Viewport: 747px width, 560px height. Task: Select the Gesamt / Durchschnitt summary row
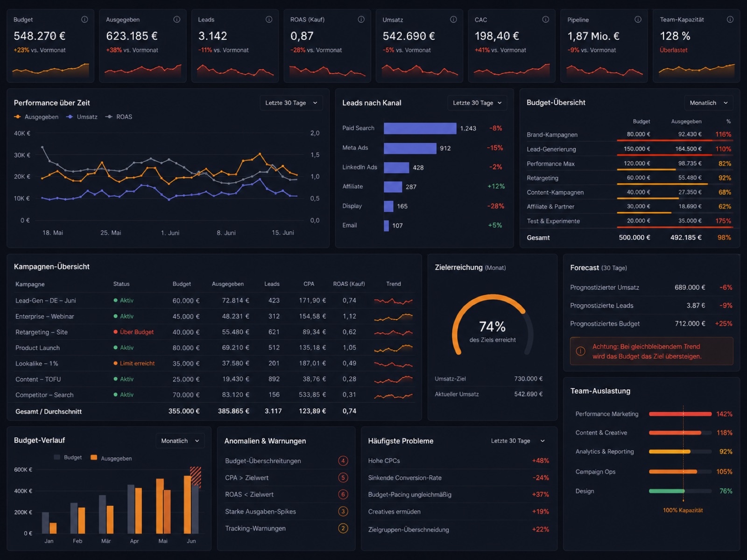(x=214, y=412)
